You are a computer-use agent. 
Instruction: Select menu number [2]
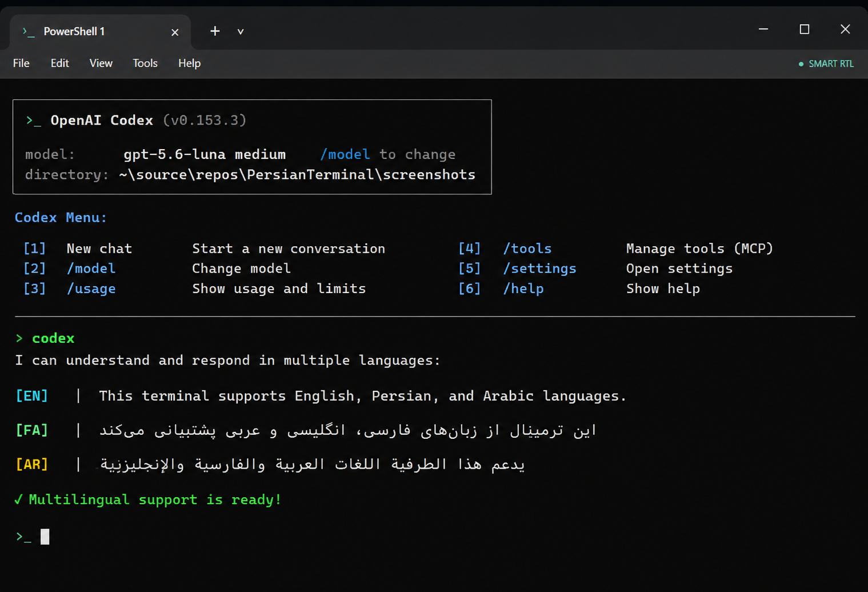tap(34, 269)
